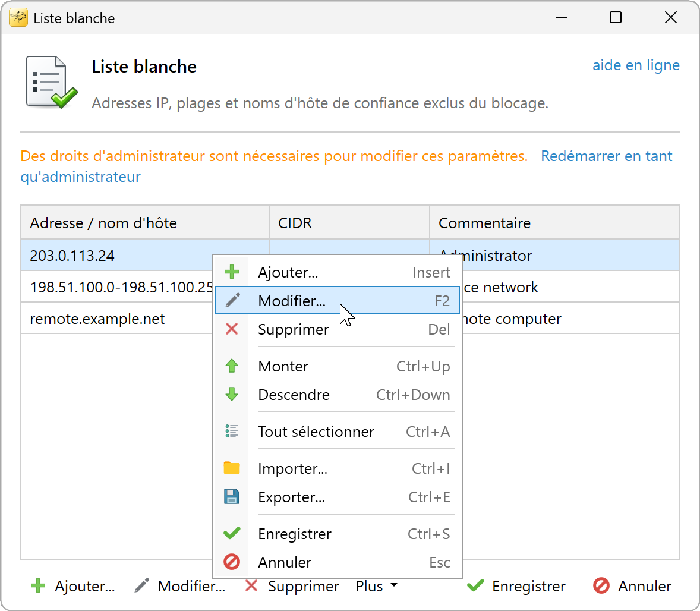Close the Liste blanche window
The width and height of the screenshot is (700, 611).
670,18
